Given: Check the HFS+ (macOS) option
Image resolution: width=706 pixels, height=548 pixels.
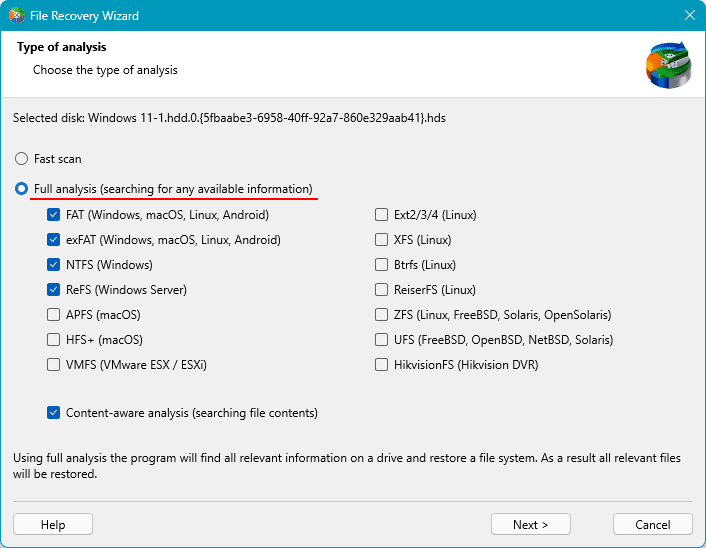Looking at the screenshot, I should [54, 340].
